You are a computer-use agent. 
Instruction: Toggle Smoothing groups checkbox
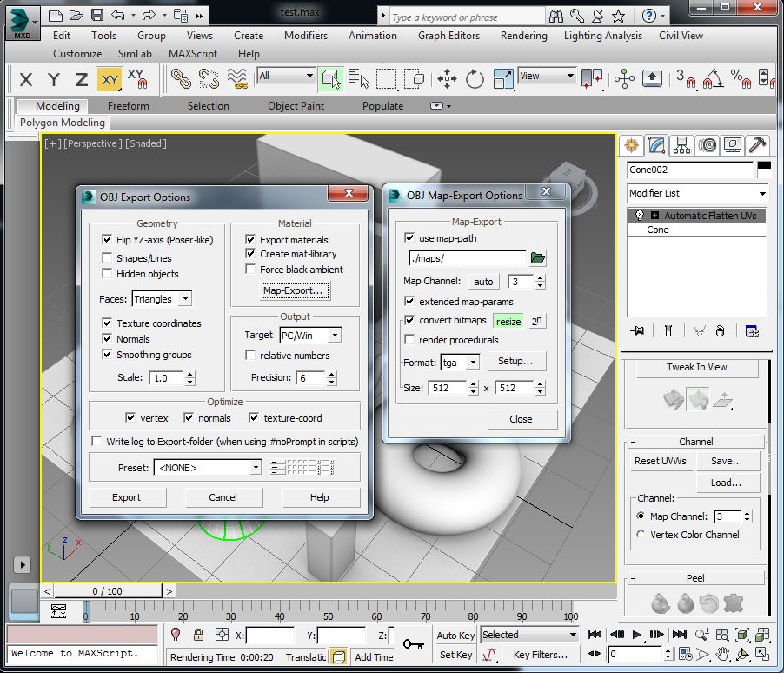click(x=107, y=354)
